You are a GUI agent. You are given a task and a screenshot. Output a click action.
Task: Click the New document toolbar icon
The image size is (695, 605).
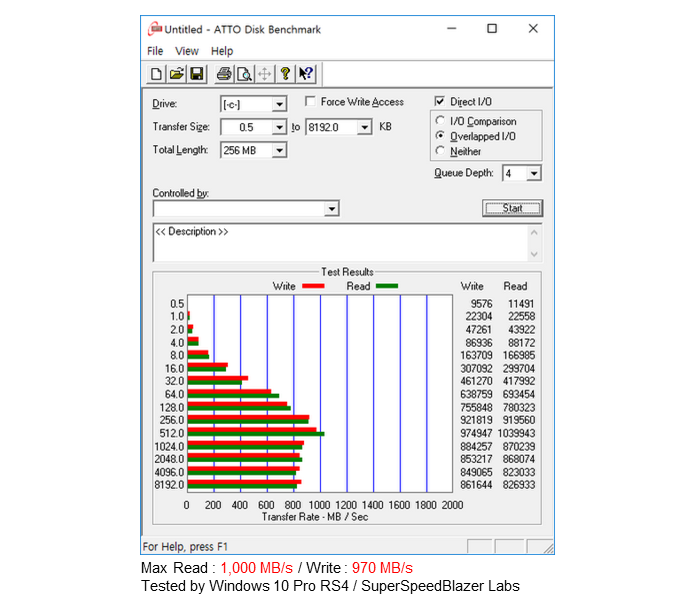[156, 74]
